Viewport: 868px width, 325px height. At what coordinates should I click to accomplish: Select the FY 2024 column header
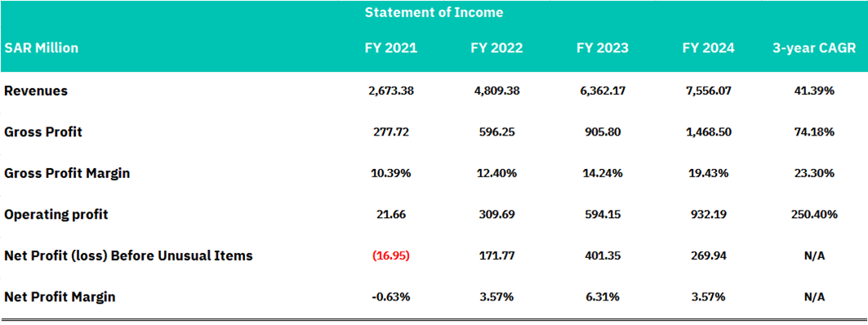coord(709,48)
